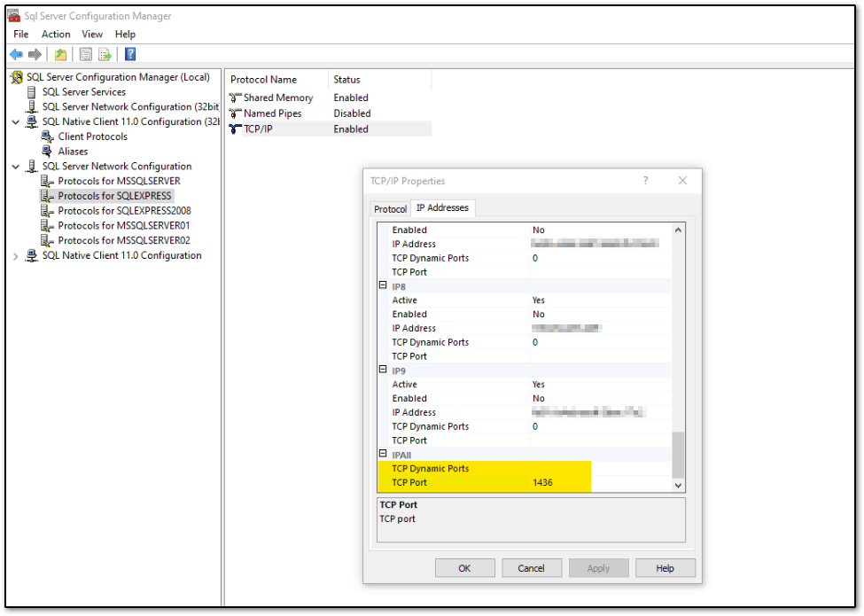
Task: Switch to the Protocol tab
Action: tap(390, 209)
